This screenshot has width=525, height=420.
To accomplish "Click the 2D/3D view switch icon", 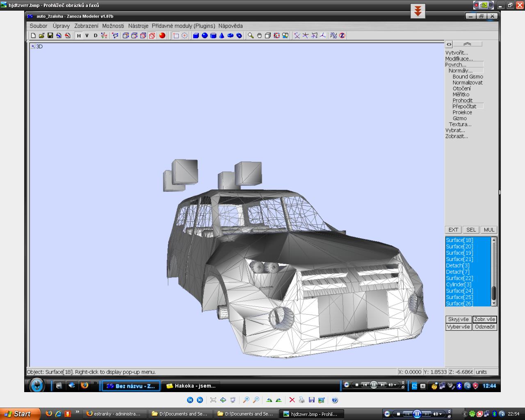I will [333, 36].
